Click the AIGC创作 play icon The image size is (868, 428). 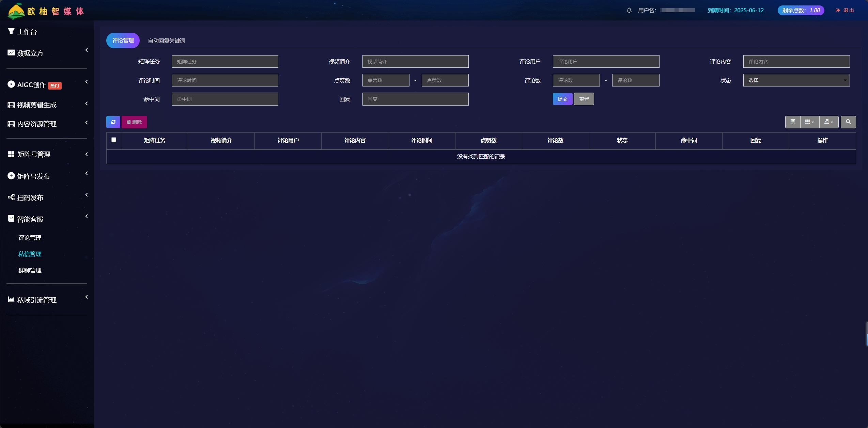click(11, 84)
